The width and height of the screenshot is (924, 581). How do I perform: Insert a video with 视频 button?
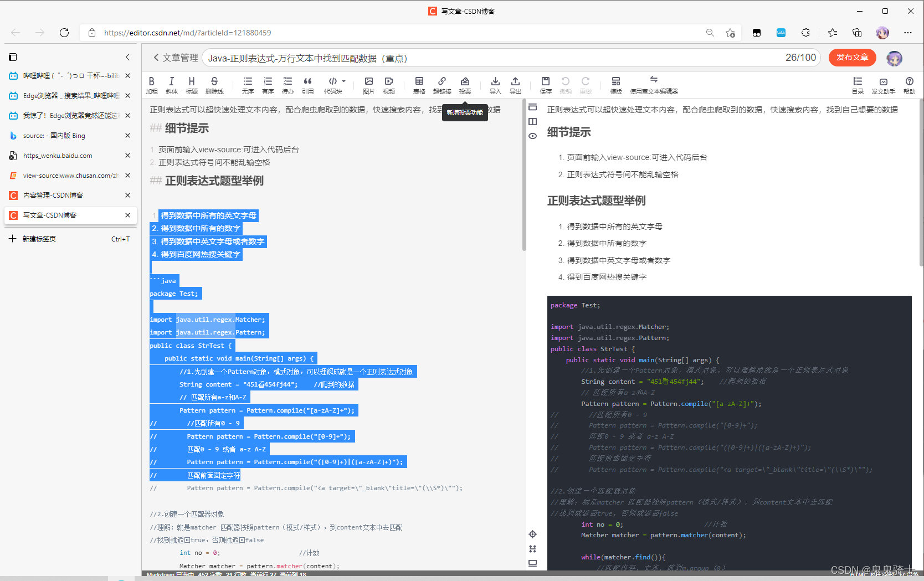pyautogui.click(x=389, y=85)
